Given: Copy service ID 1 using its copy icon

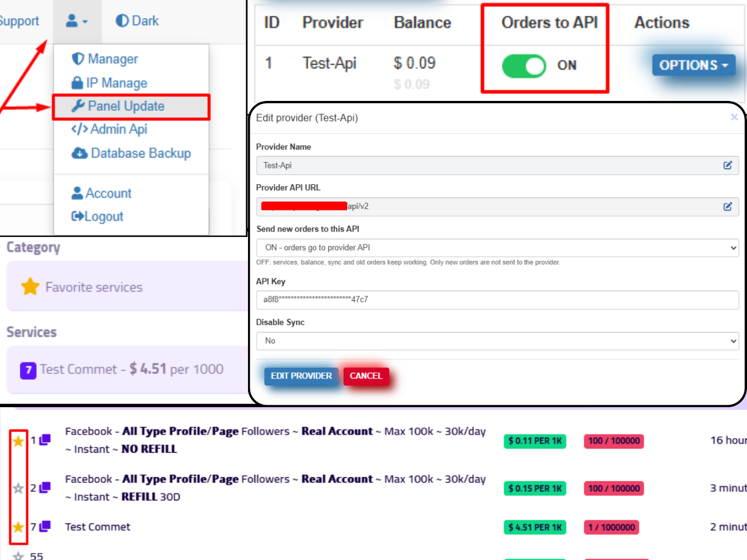Looking at the screenshot, I should pos(45,439).
